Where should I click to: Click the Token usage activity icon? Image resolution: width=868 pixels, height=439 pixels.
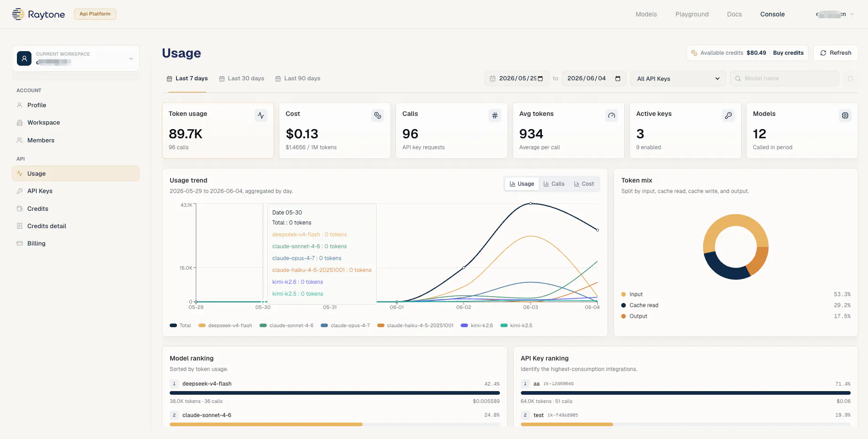261,115
